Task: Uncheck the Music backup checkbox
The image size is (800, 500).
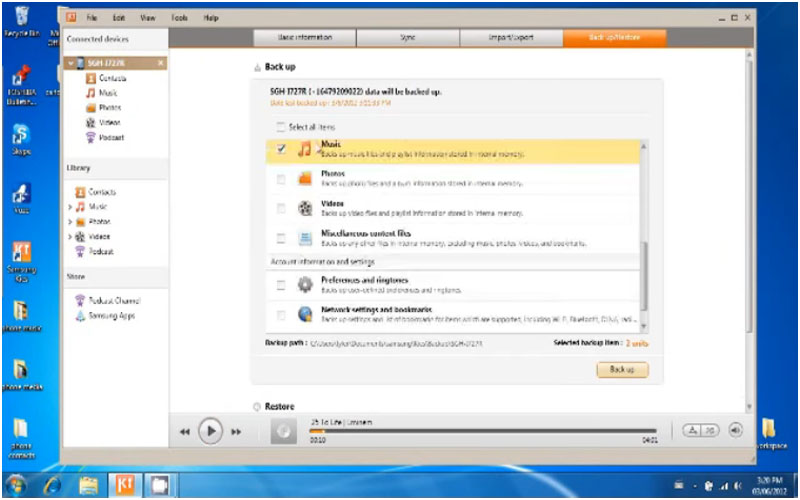Action: (x=281, y=149)
